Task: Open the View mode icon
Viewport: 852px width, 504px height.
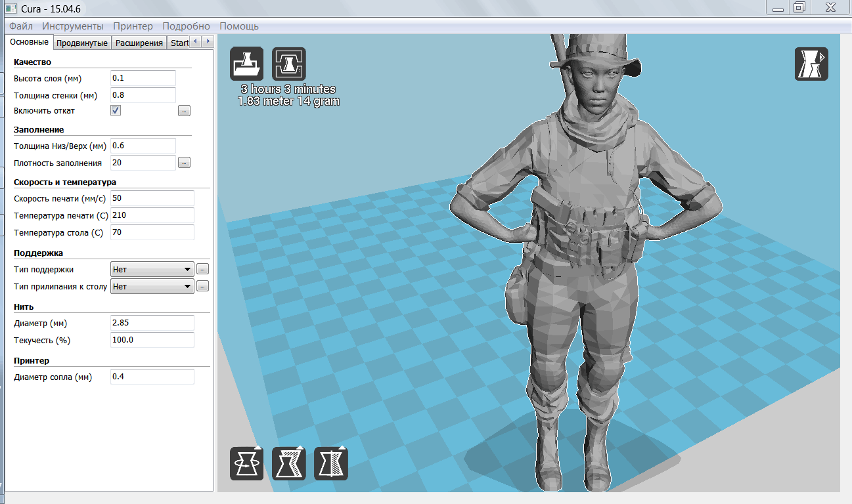Action: click(x=811, y=64)
